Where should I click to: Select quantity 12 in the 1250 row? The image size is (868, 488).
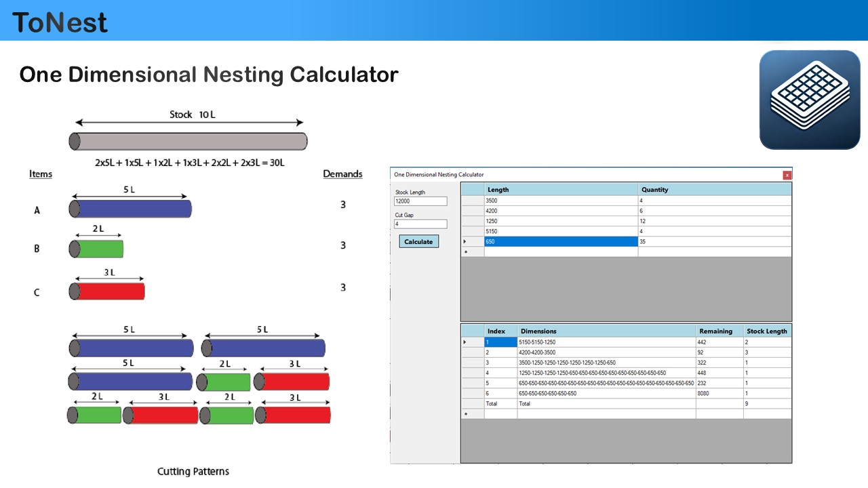[715, 222]
